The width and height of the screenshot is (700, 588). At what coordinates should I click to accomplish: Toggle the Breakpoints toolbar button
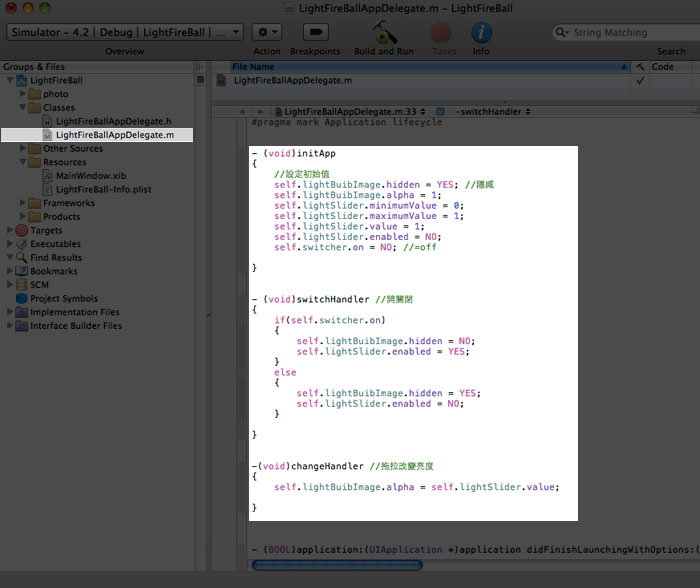[x=316, y=32]
